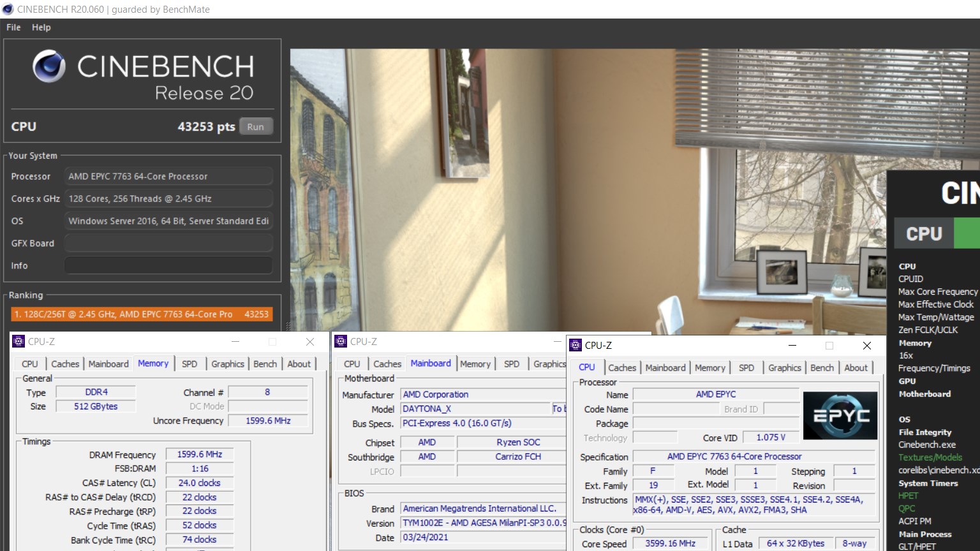This screenshot has width=980, height=551.
Task: Switch to CPU tab in Memory CPU-Z window
Action: coord(30,364)
